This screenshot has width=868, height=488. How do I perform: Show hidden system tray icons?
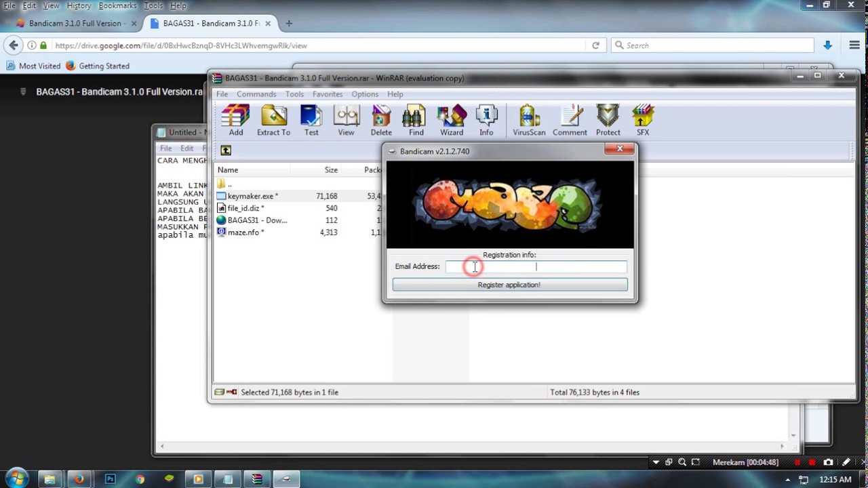[x=787, y=480]
